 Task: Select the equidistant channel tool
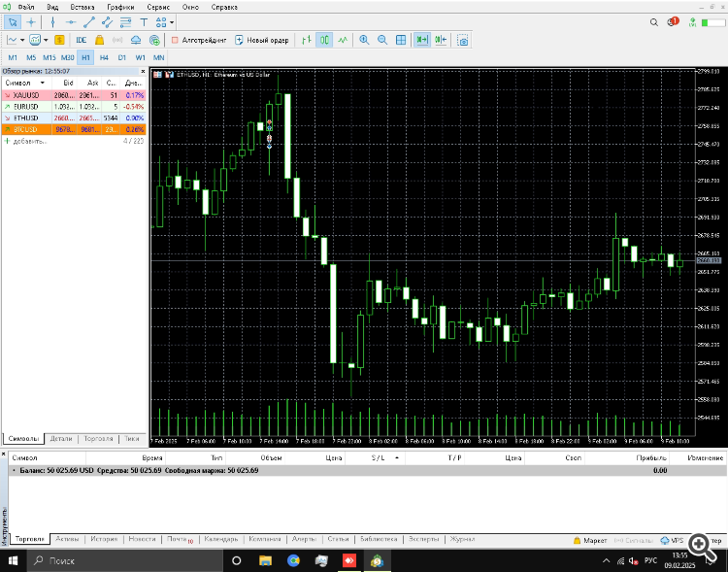[x=107, y=21]
